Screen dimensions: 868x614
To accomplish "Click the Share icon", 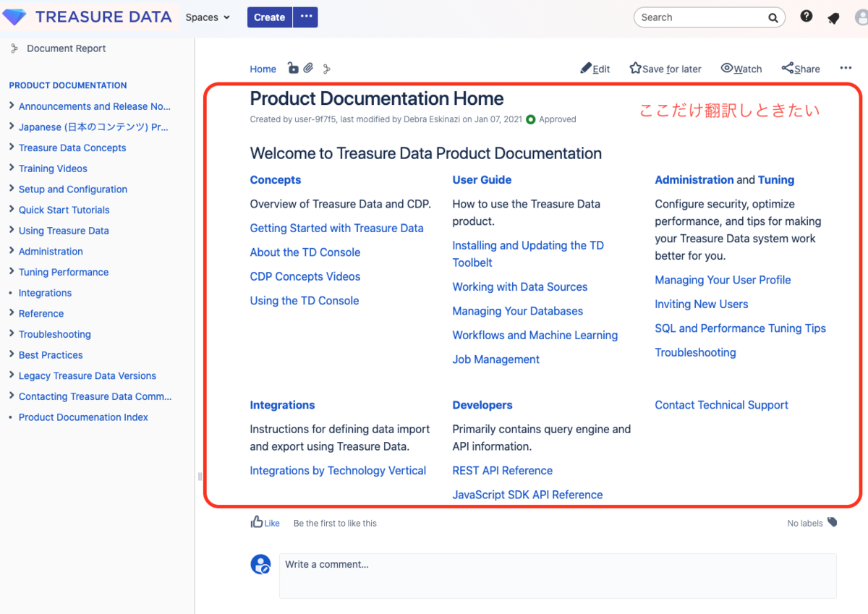I will pos(788,68).
